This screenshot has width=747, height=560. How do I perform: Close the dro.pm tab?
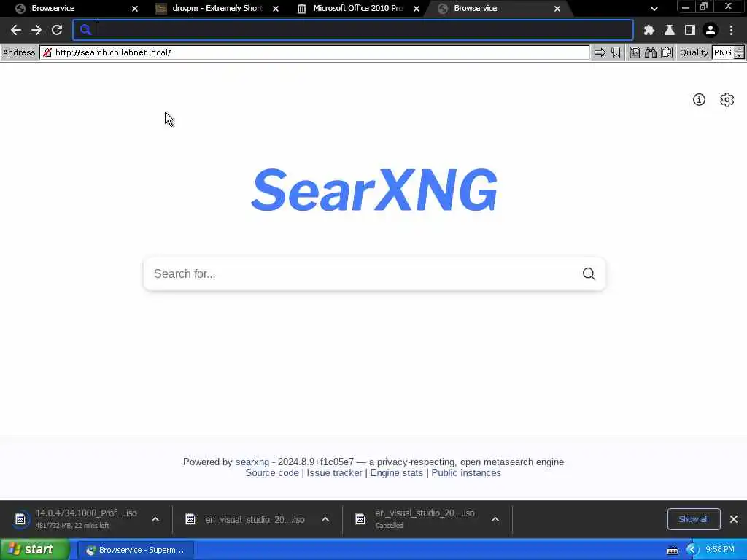click(x=275, y=9)
